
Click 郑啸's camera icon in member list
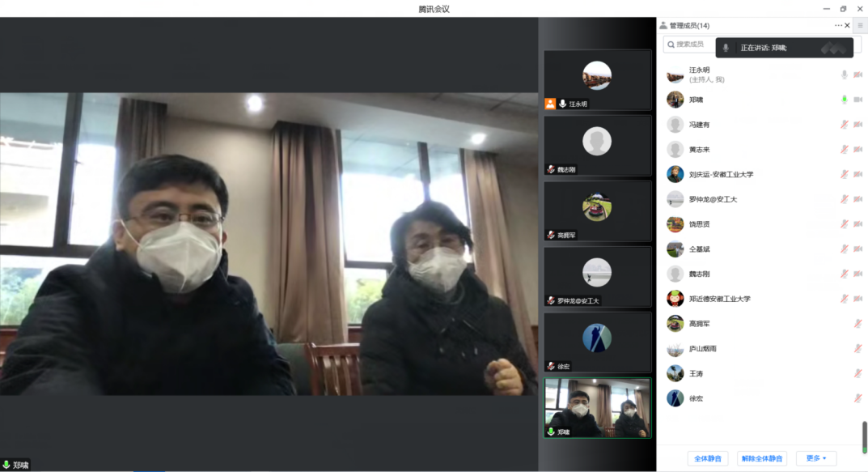(857, 100)
